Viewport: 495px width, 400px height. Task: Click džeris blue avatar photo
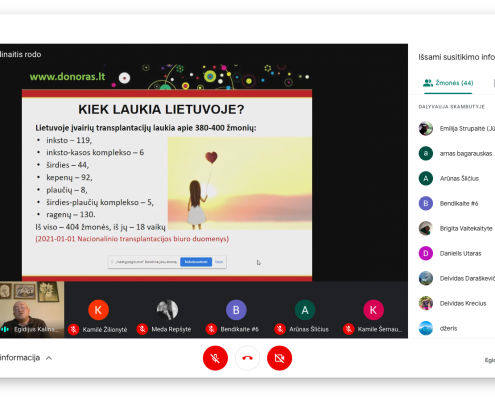[x=426, y=329]
